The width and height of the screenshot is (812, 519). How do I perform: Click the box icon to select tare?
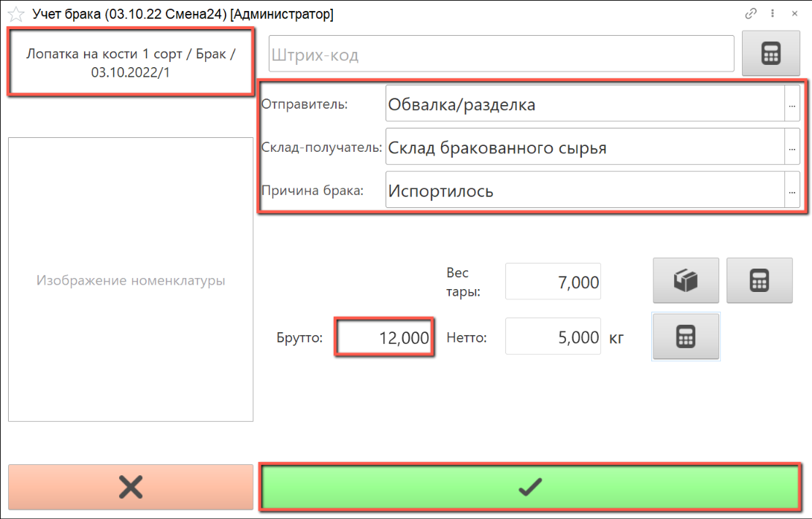click(x=686, y=280)
